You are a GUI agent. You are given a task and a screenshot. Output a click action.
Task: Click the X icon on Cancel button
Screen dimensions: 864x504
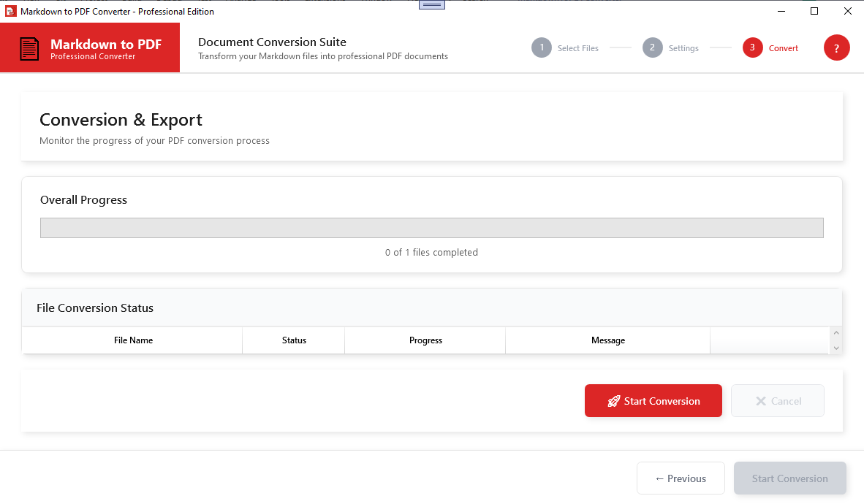coord(761,401)
